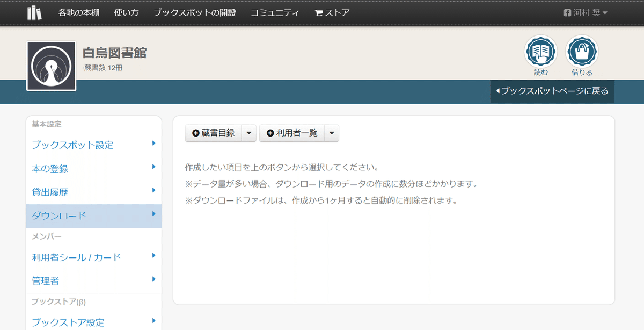
Task: Expand the caret next to 蔵書目録
Action: (248, 133)
